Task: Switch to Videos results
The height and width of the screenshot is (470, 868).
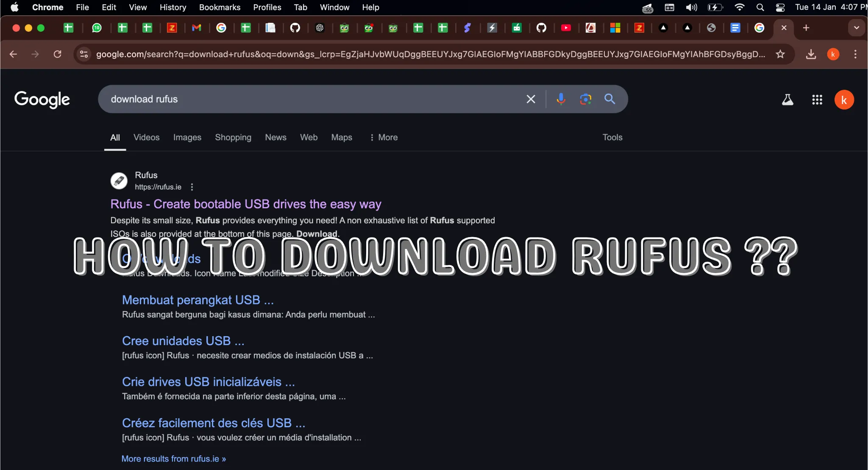Action: pyautogui.click(x=146, y=138)
